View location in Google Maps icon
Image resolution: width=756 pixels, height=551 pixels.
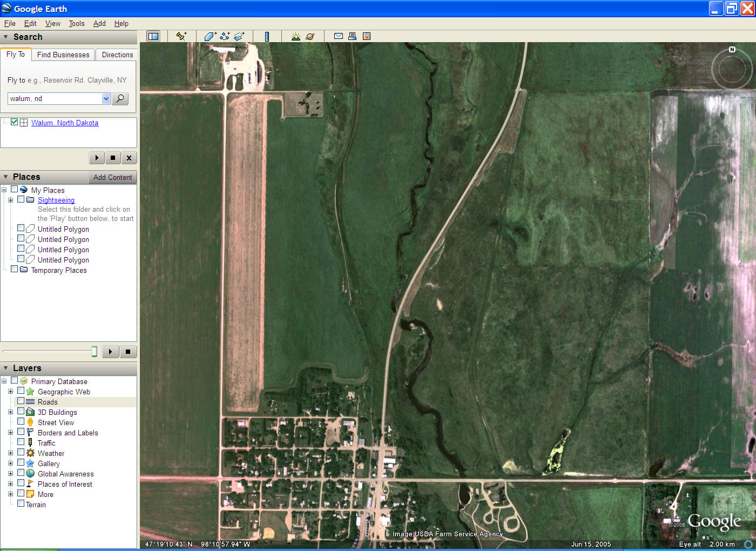[x=367, y=36]
